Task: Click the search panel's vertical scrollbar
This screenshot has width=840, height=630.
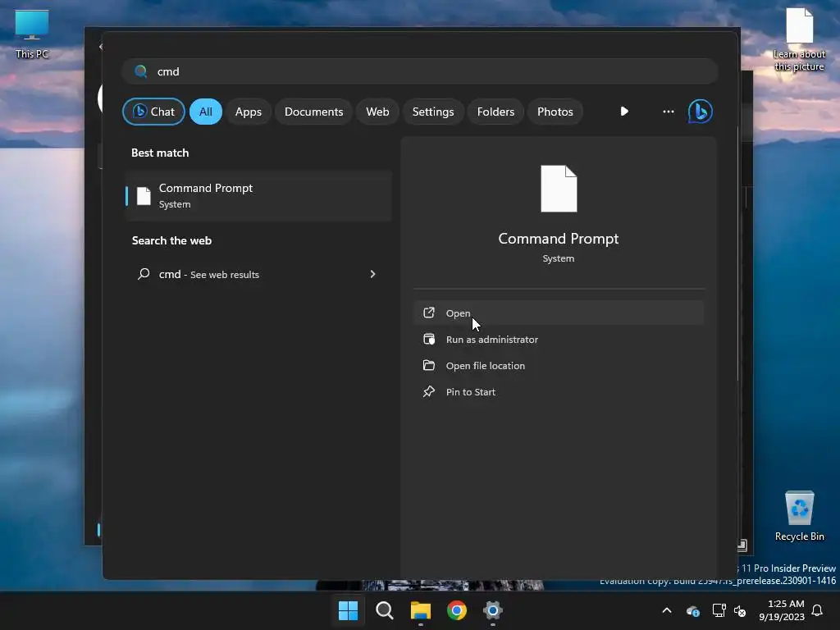Action: (x=737, y=254)
